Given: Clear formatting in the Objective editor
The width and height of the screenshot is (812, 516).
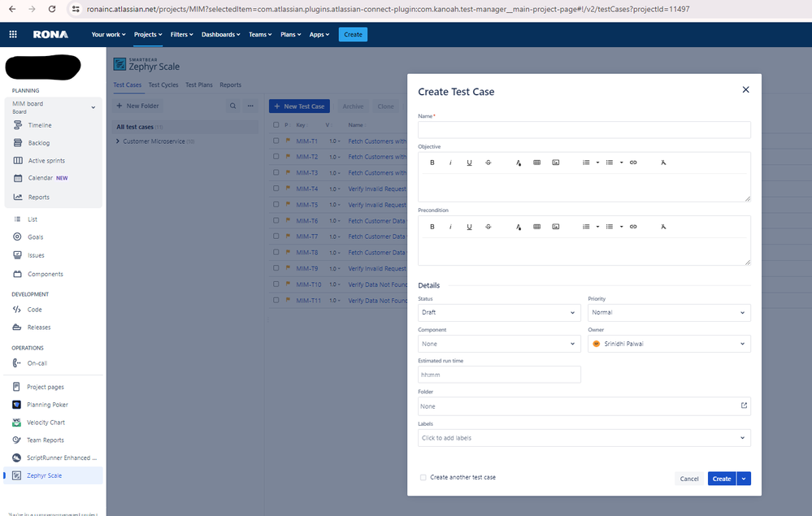Looking at the screenshot, I should click(663, 163).
